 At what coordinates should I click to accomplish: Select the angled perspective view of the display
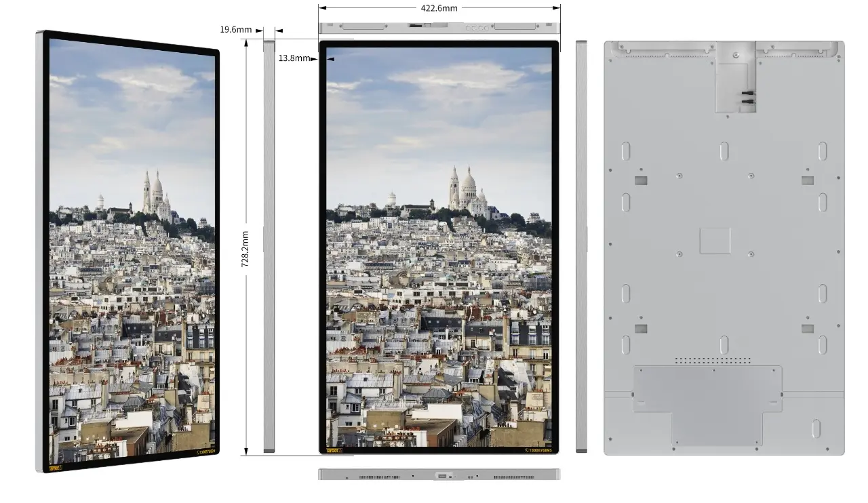[x=127, y=251]
